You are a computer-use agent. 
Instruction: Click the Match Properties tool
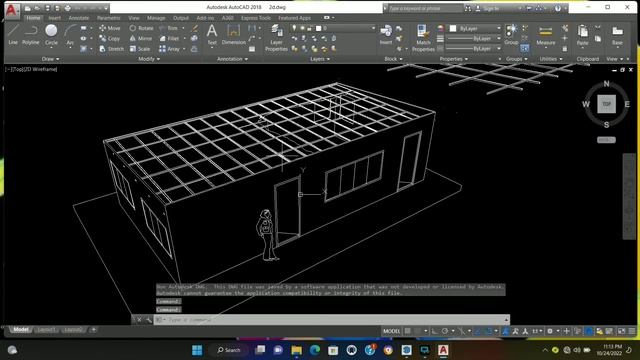coord(423,38)
